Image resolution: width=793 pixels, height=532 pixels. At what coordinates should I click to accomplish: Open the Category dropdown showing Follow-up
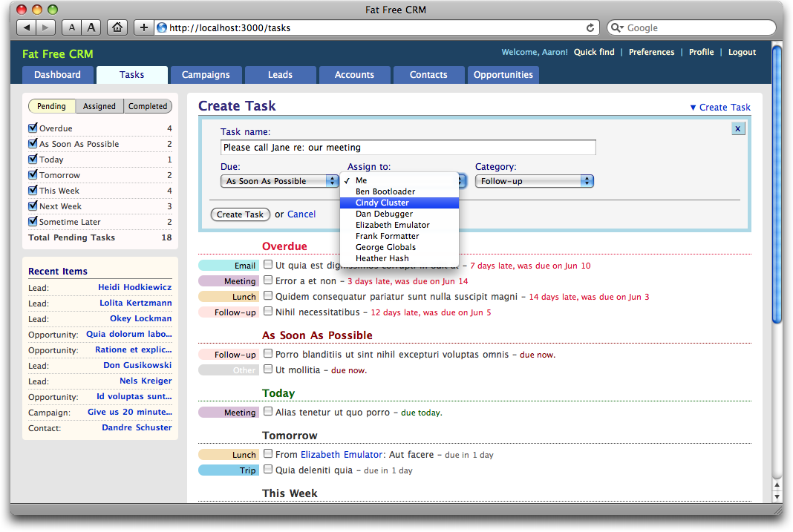tap(534, 181)
